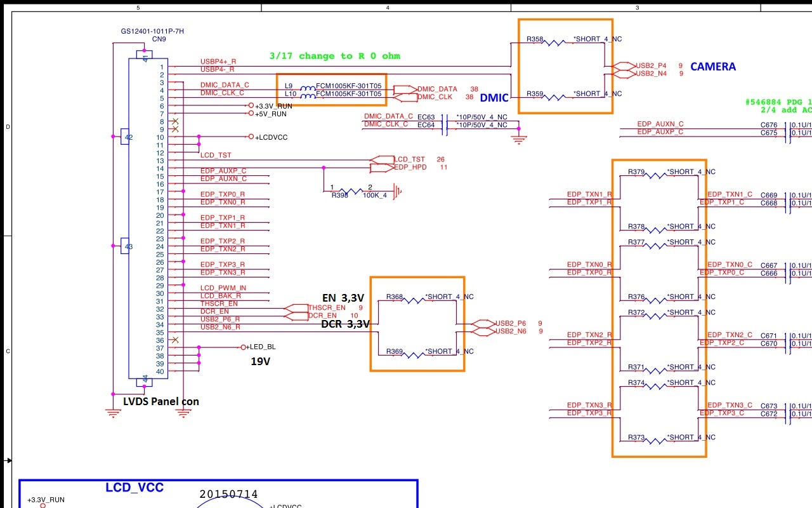Select the USB2_P6_R net label
The image size is (812, 508).
point(220,319)
